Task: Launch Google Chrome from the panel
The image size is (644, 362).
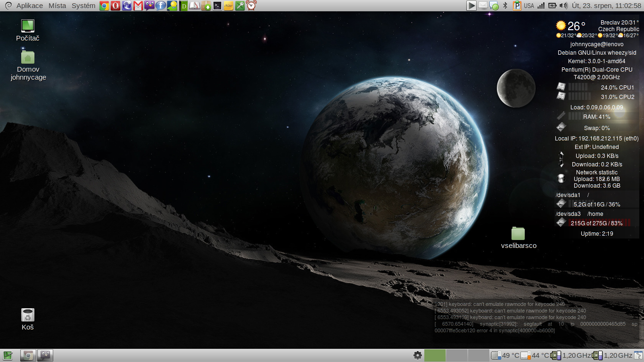Action: [105, 6]
